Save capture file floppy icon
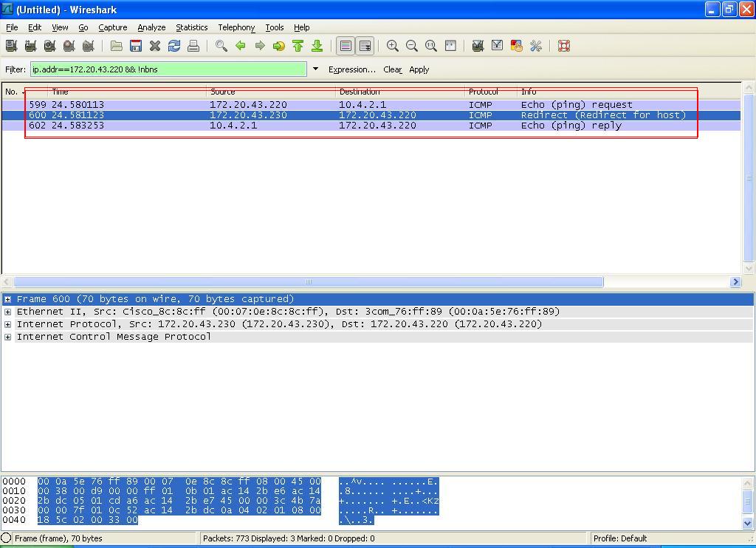756x548 pixels. (136, 46)
